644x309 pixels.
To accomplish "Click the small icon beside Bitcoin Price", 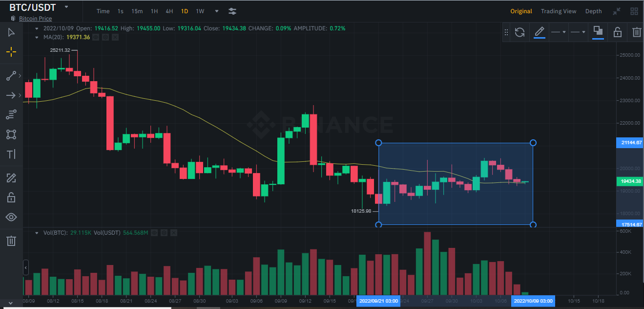I will tap(13, 19).
